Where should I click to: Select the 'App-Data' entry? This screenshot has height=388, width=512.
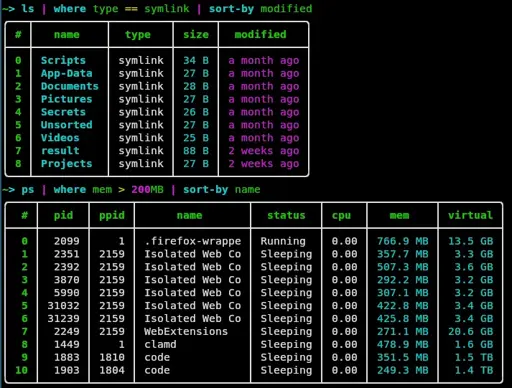[66, 73]
